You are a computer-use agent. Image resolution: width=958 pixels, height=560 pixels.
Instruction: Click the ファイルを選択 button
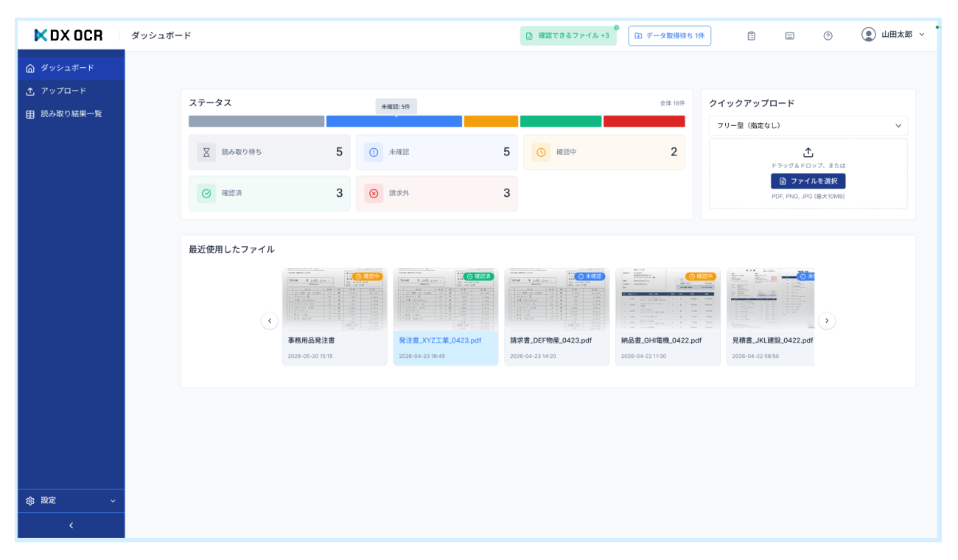pyautogui.click(x=808, y=181)
